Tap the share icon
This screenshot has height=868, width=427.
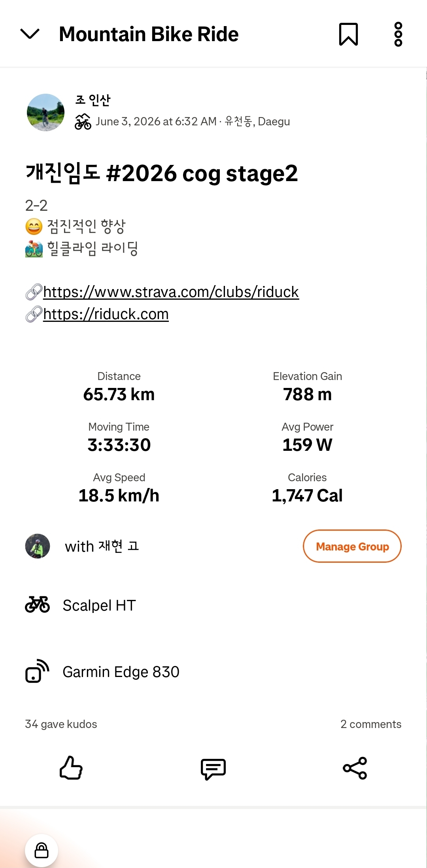(355, 768)
